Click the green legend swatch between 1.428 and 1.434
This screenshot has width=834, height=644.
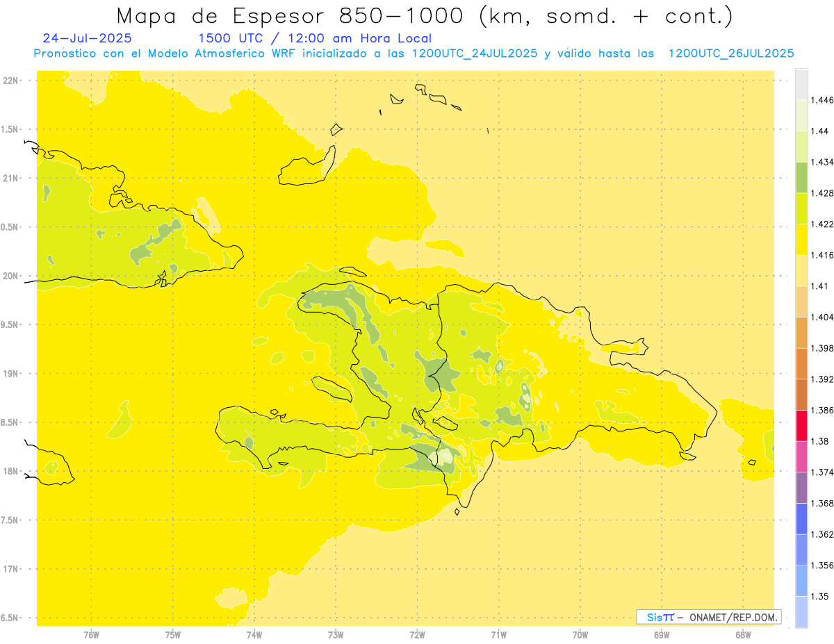click(802, 177)
